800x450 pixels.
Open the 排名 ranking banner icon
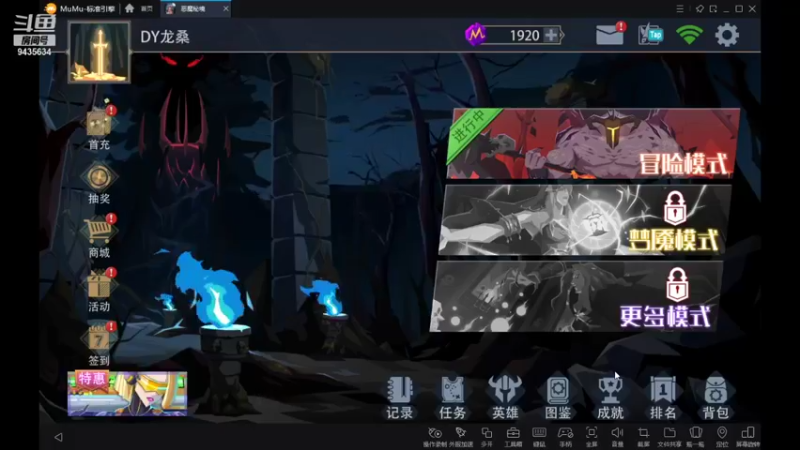coord(662,391)
